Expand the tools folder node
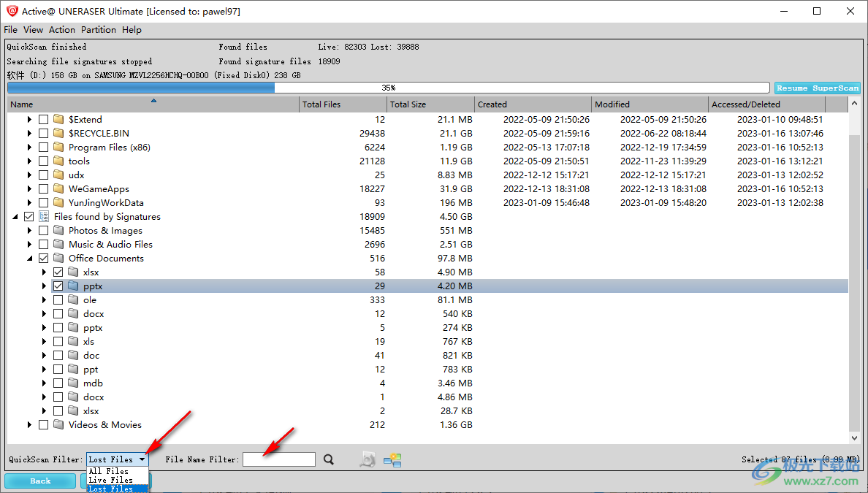The height and width of the screenshot is (493, 868). 29,161
